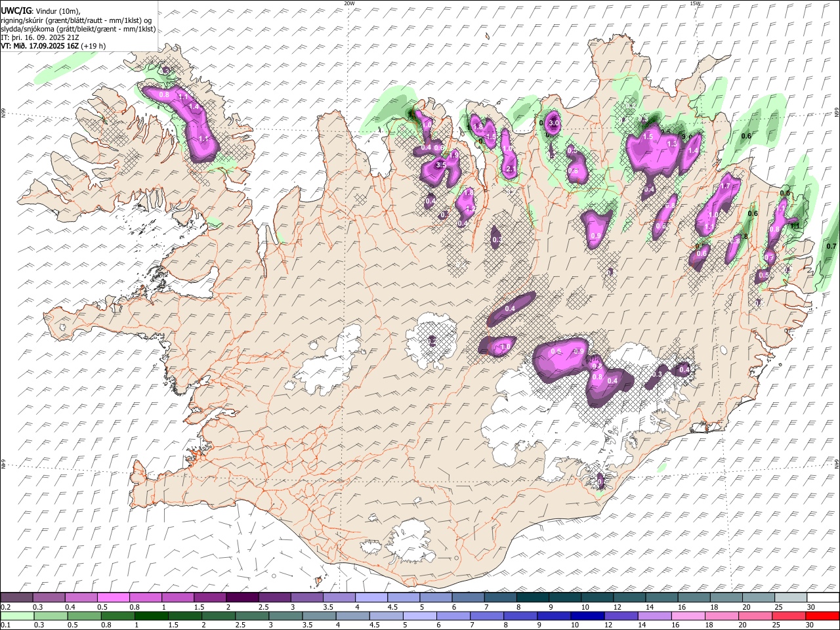Click the '3.0' precipitation value on the map

553,123
